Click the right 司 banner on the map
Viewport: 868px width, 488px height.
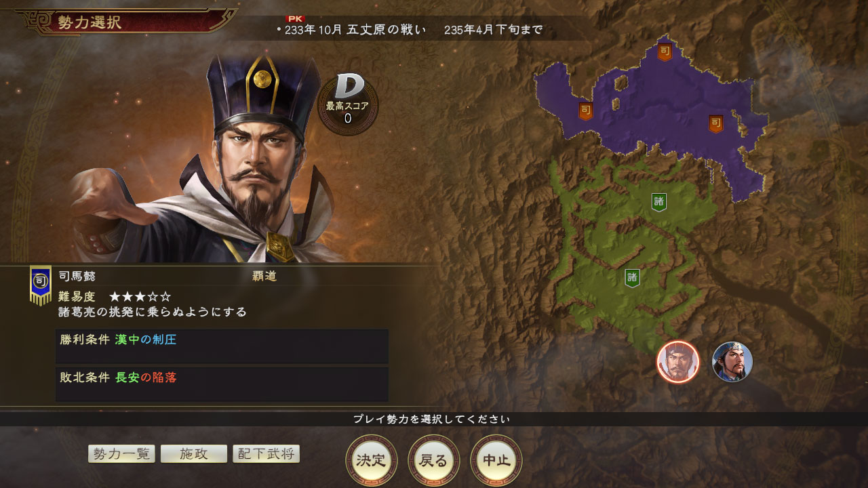(x=715, y=124)
